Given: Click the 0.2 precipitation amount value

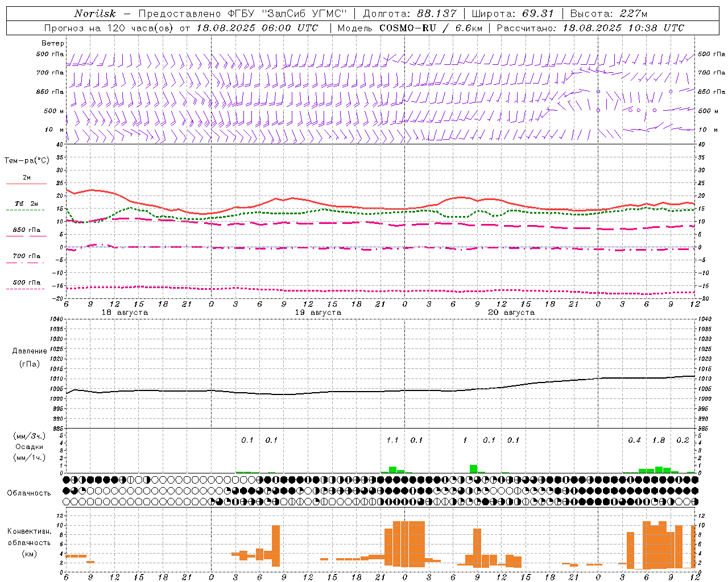Looking at the screenshot, I should tap(682, 440).
